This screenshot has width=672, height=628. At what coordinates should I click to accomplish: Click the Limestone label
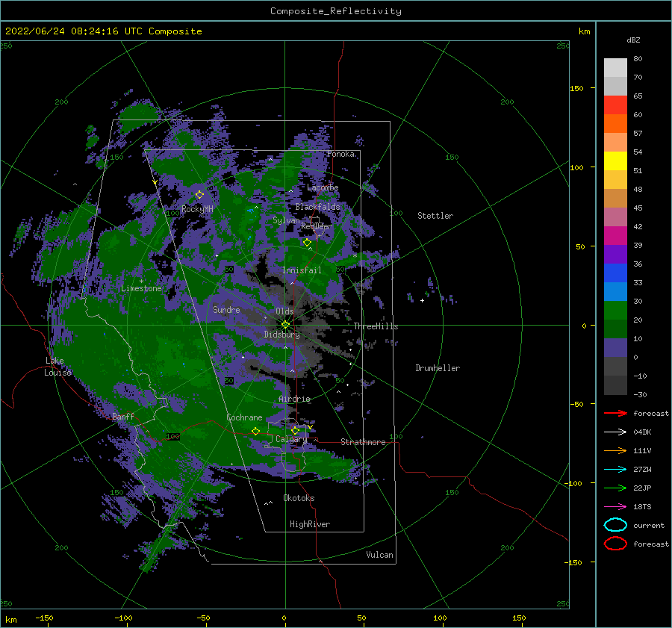pos(141,288)
